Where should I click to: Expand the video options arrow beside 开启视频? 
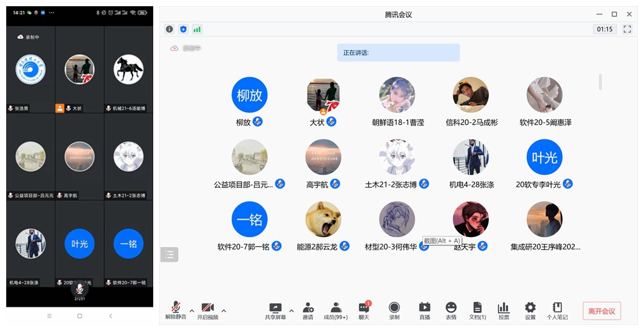point(224,310)
